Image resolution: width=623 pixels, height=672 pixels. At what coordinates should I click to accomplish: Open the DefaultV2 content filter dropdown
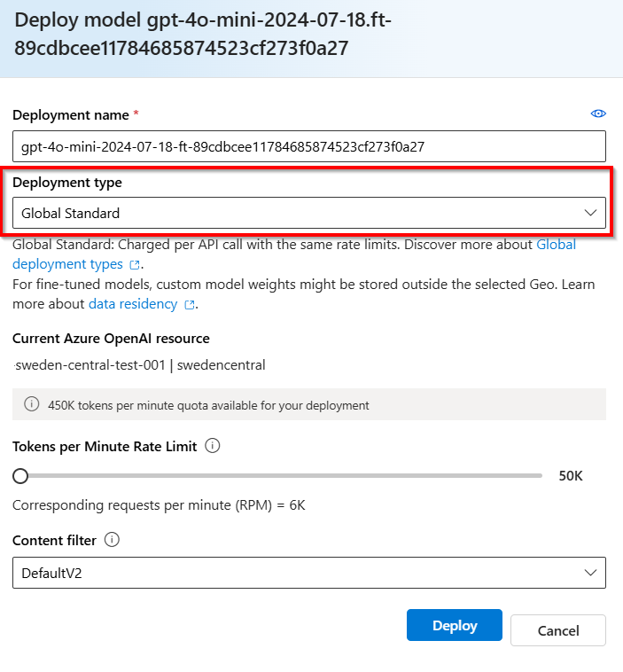(x=309, y=573)
